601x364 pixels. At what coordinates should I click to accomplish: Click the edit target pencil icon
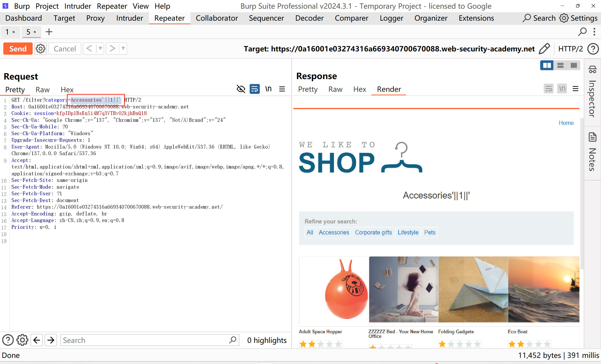(x=544, y=49)
